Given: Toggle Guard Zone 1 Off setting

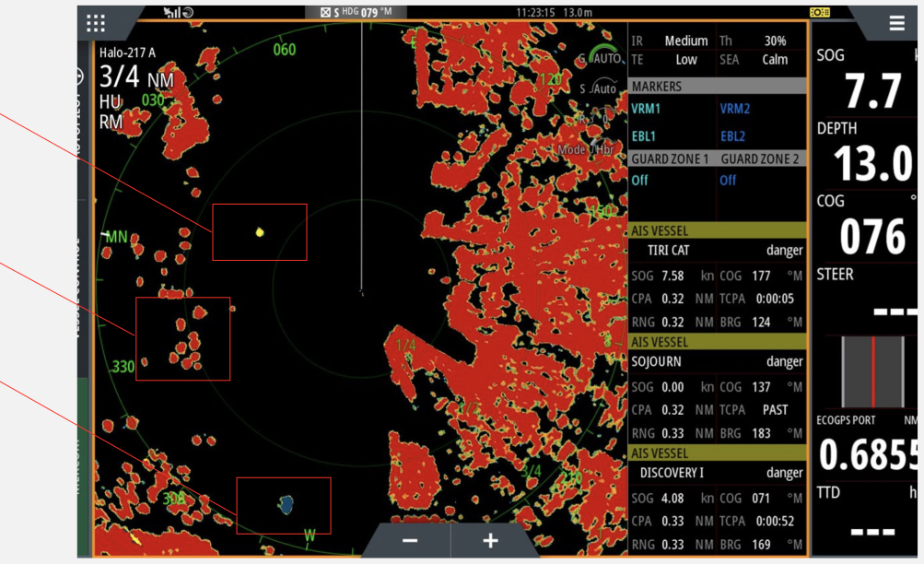Looking at the screenshot, I should point(640,181).
